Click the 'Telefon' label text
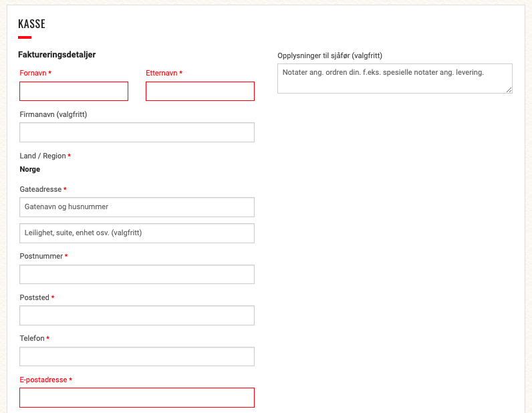Screen dimensions: 532x413 (32, 339)
